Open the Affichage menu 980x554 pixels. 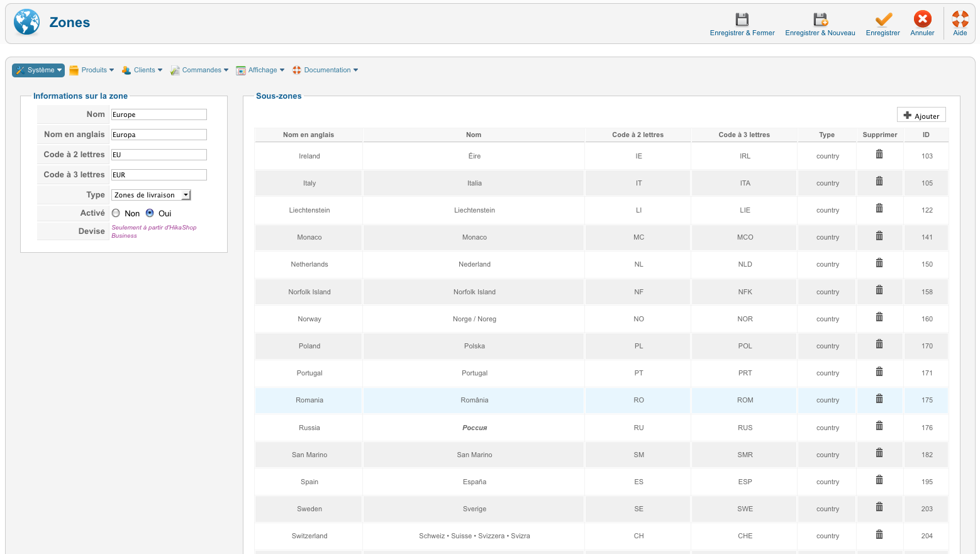tap(260, 70)
